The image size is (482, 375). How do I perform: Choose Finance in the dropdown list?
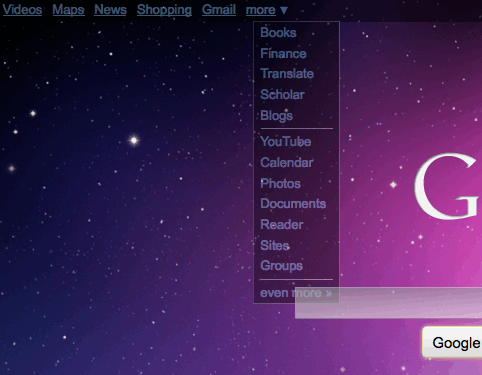click(x=283, y=54)
